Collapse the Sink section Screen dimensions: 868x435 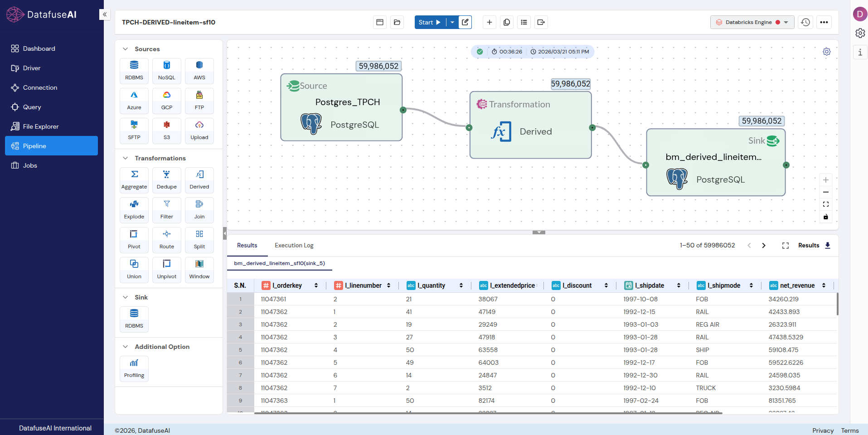pos(125,297)
